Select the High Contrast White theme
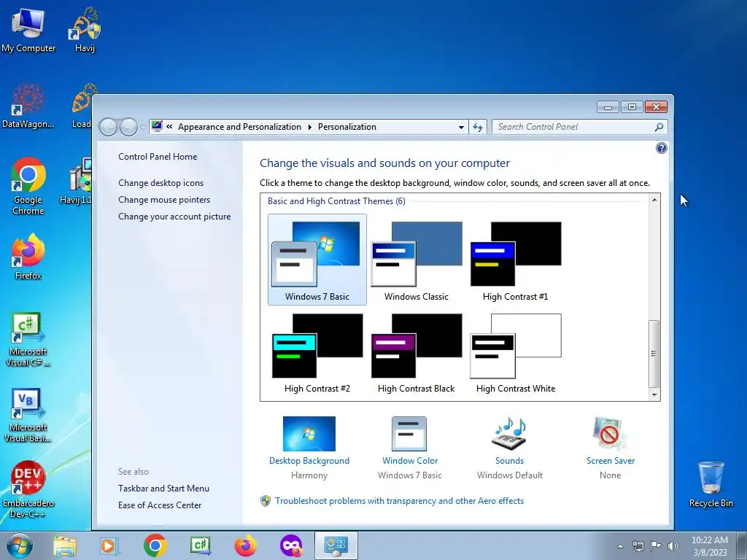Screen dimensions: 747x560 pyautogui.click(x=516, y=352)
